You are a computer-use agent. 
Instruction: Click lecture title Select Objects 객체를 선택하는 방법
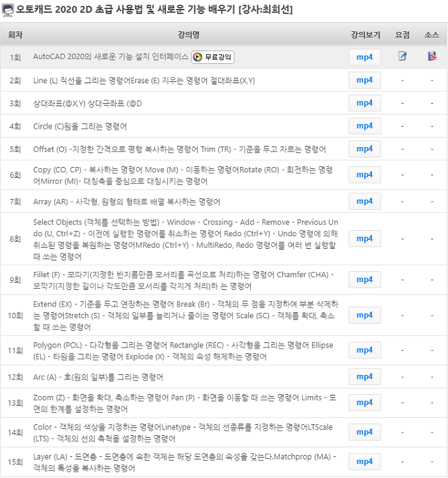[x=186, y=239]
